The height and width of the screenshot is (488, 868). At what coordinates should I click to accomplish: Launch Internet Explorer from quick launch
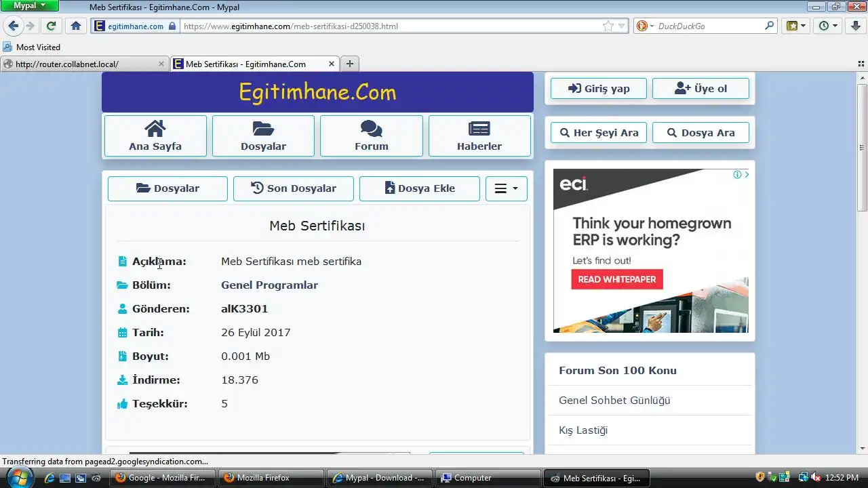(x=50, y=478)
